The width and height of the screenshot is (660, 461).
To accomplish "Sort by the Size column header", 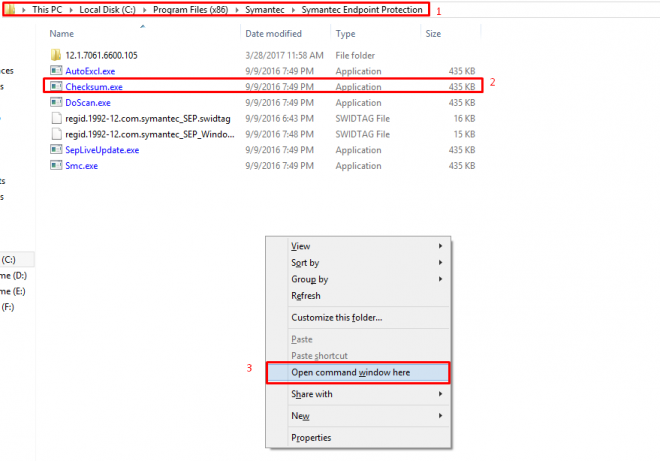I will [433, 34].
